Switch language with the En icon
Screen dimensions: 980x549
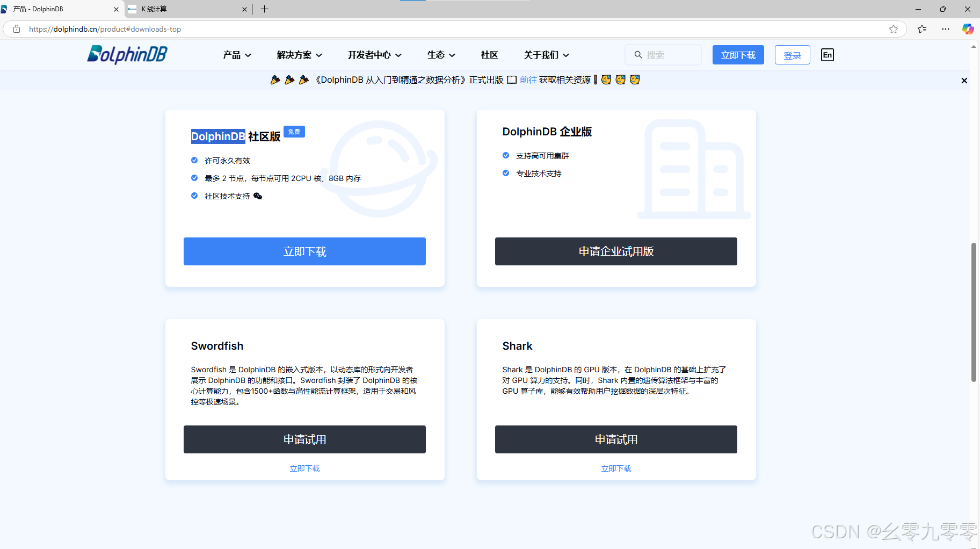pyautogui.click(x=827, y=55)
